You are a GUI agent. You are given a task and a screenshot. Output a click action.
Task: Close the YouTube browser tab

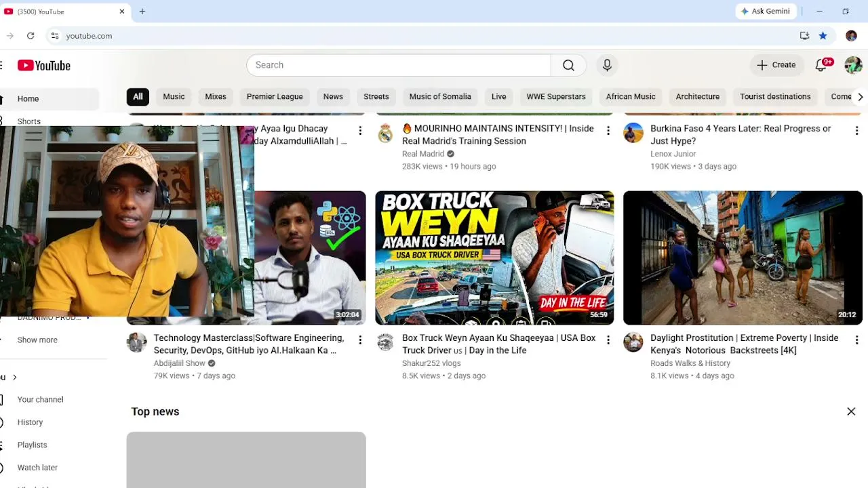point(122,12)
